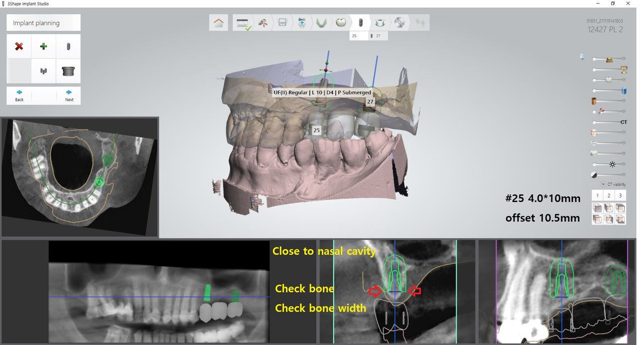Image resolution: width=644 pixels, height=345 pixels.
Task: Click the Next button
Action: [x=69, y=96]
